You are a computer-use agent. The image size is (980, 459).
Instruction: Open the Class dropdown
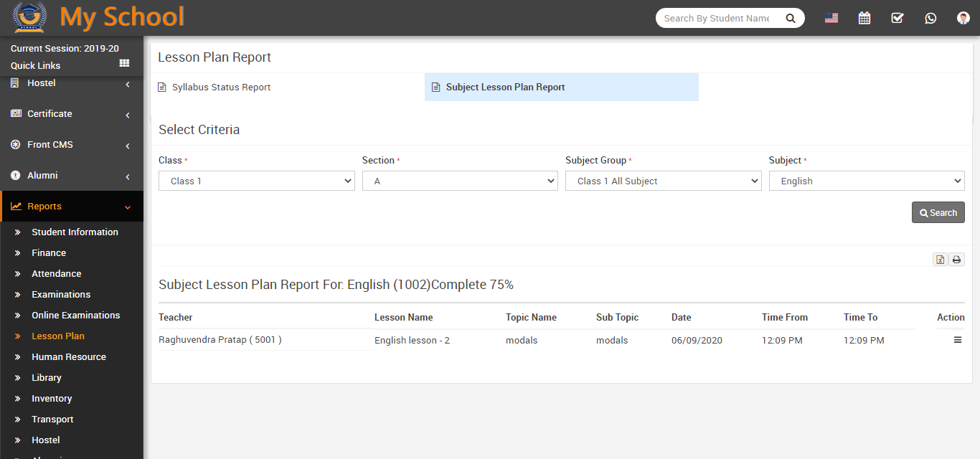[x=256, y=181]
